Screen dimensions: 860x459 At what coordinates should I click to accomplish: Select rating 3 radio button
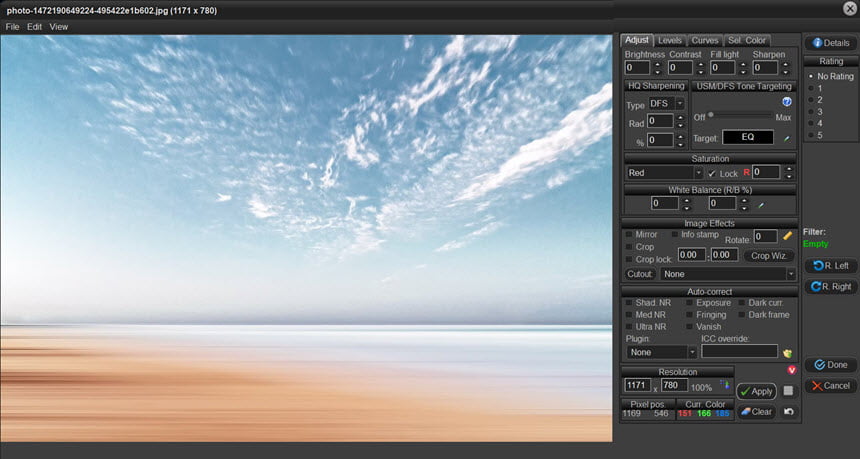(811, 112)
